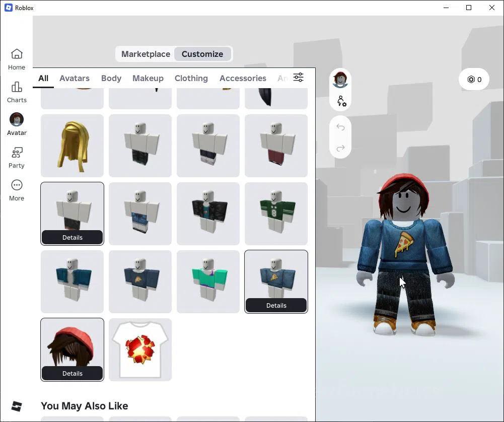Select the Avatars category tab
This screenshot has height=422, width=504.
(75, 78)
